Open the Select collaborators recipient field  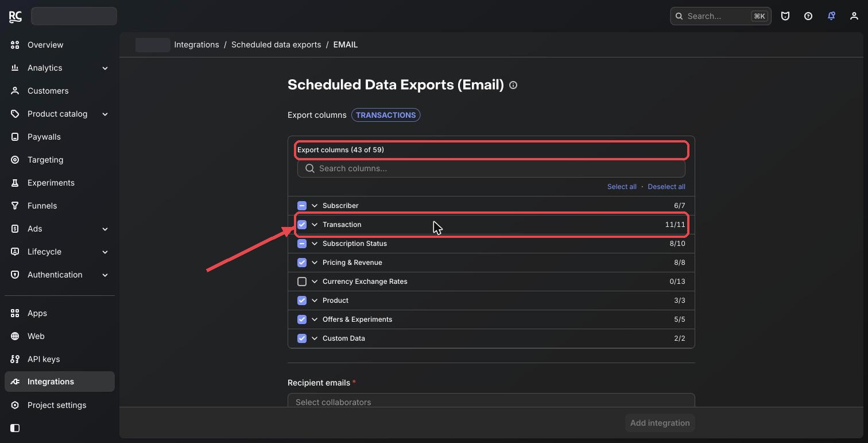point(491,400)
